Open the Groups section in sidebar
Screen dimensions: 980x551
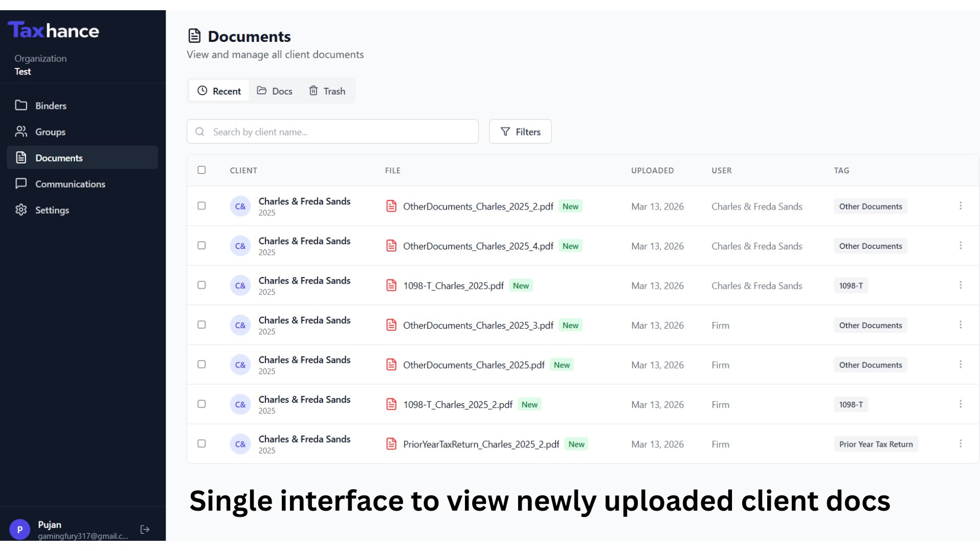click(50, 132)
